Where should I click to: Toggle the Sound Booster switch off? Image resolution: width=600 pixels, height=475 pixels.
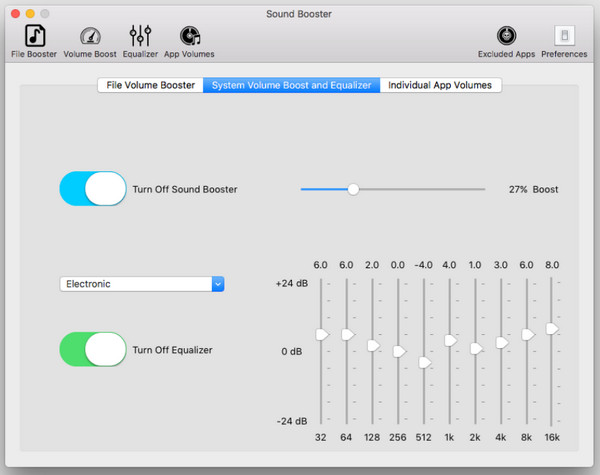pos(93,188)
